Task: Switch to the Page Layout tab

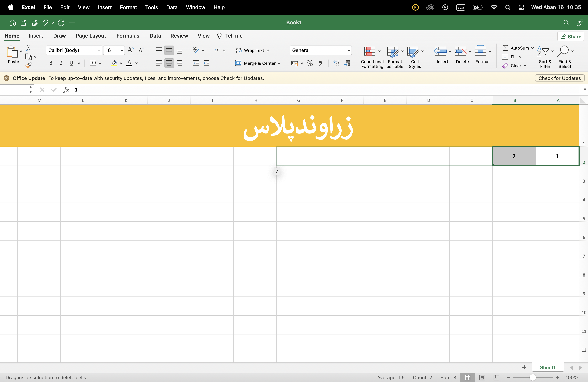Action: 91,36
